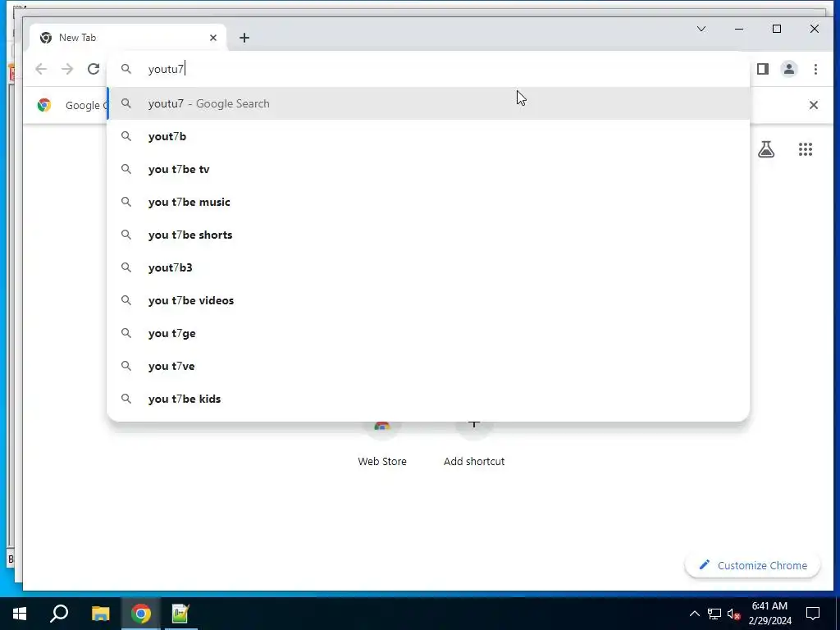This screenshot has height=630, width=840.
Task: Open the Chrome side panel icon
Action: tap(763, 69)
